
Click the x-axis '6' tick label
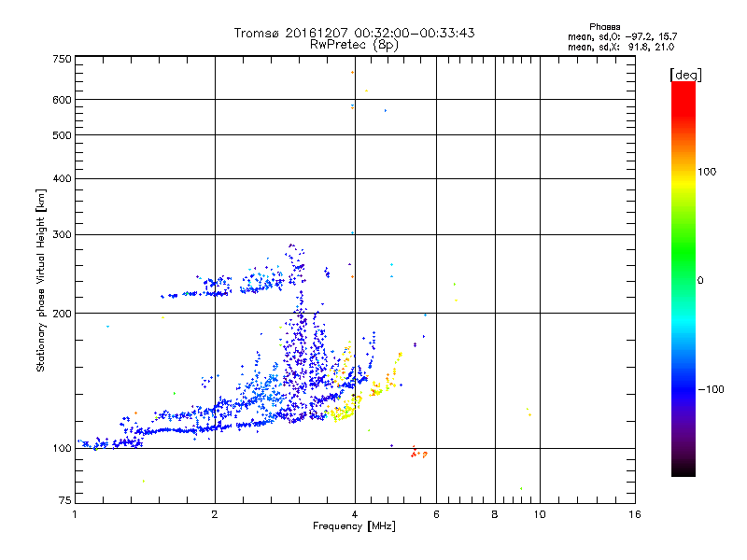pos(436,514)
